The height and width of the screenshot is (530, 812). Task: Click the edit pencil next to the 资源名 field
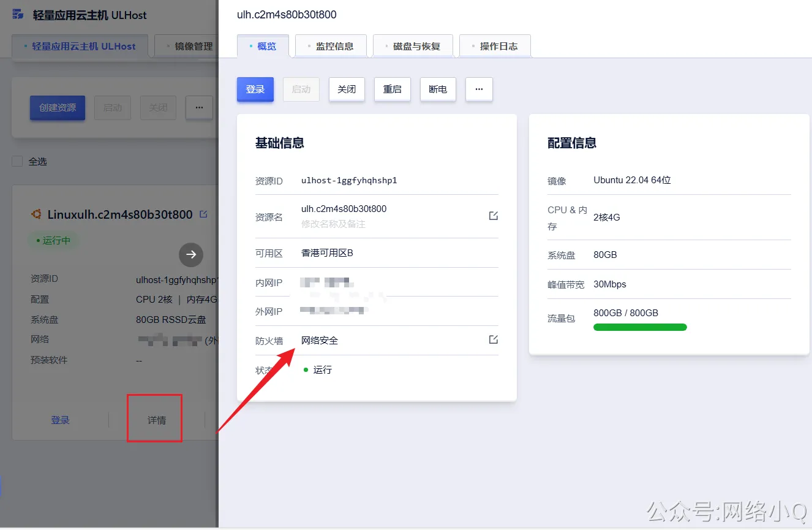493,215
